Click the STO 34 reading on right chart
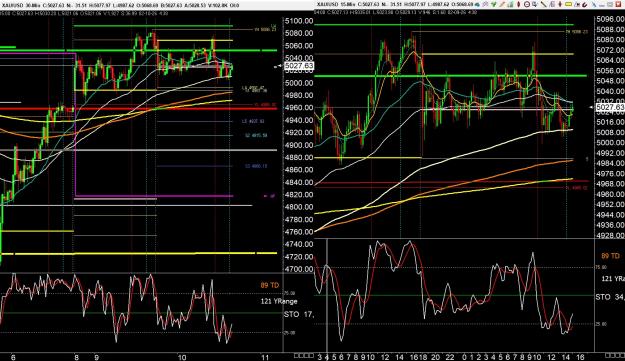 (610, 297)
